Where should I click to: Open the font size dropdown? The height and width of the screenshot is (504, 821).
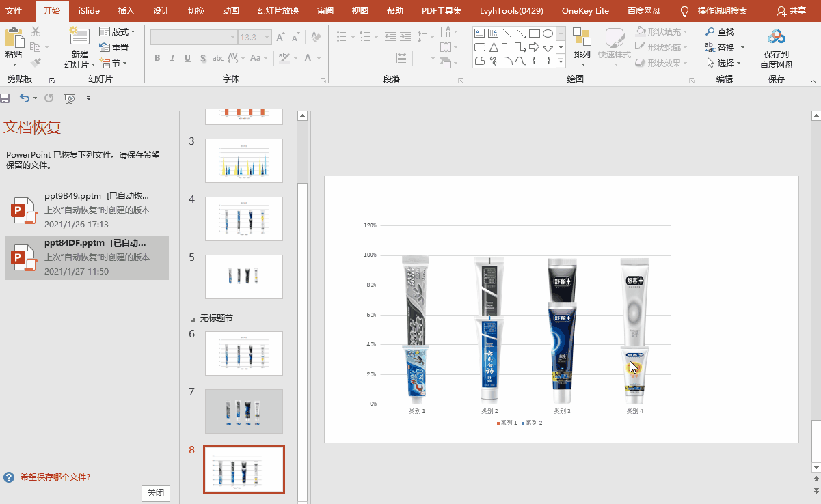click(x=267, y=38)
